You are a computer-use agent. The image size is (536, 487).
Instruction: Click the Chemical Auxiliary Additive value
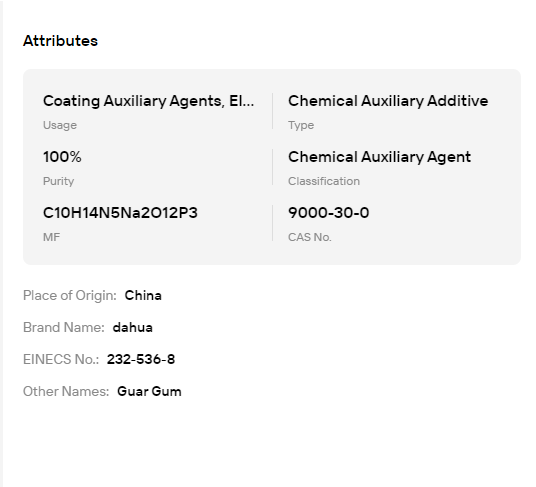pyautogui.click(x=388, y=101)
